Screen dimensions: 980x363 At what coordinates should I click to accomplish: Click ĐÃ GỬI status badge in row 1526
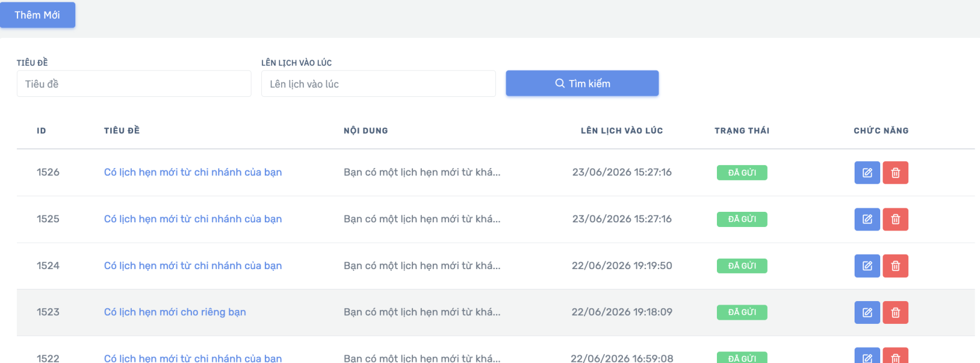pos(742,173)
